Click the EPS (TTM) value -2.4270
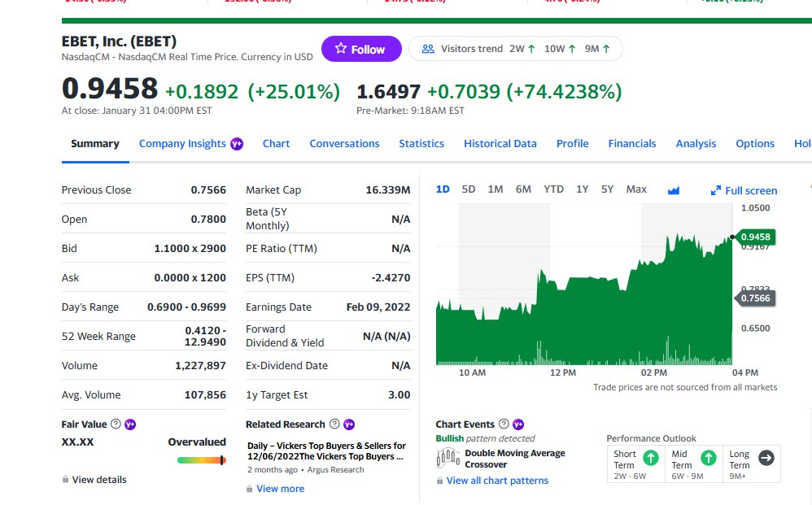The height and width of the screenshot is (505, 812). 391,278
